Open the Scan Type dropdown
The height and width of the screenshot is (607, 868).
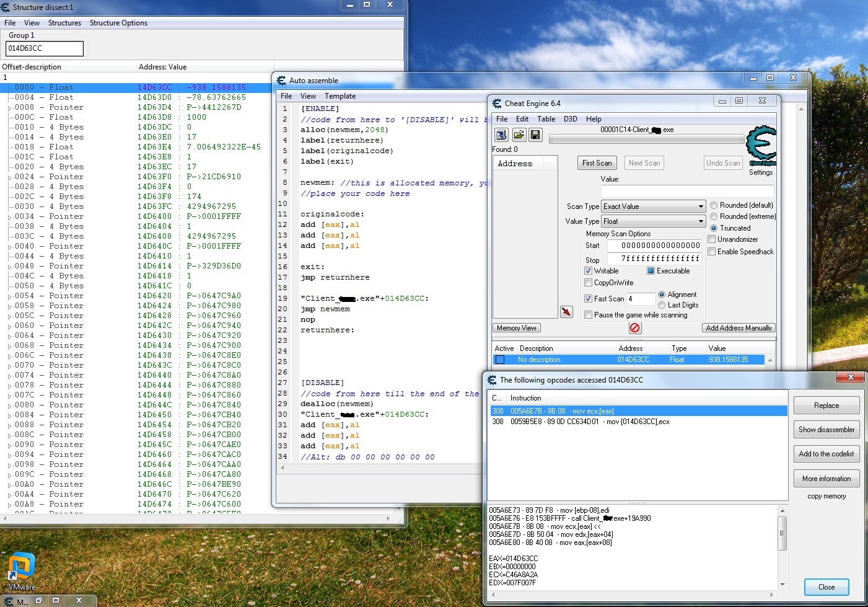point(654,206)
